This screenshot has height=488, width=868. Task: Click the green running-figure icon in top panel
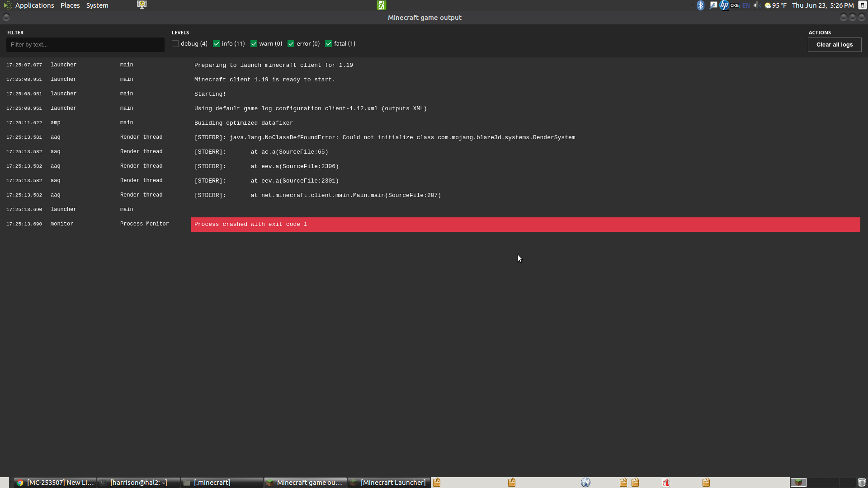point(382,5)
